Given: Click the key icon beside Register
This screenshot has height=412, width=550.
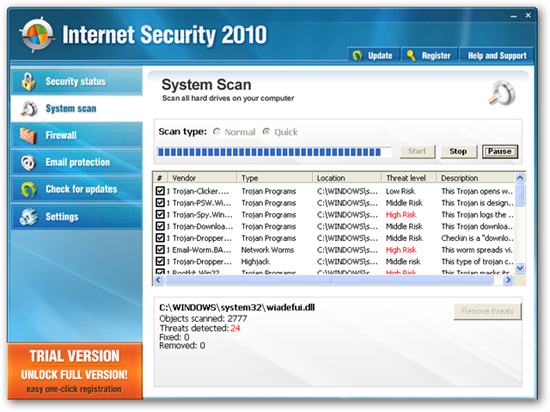Looking at the screenshot, I should point(411,55).
